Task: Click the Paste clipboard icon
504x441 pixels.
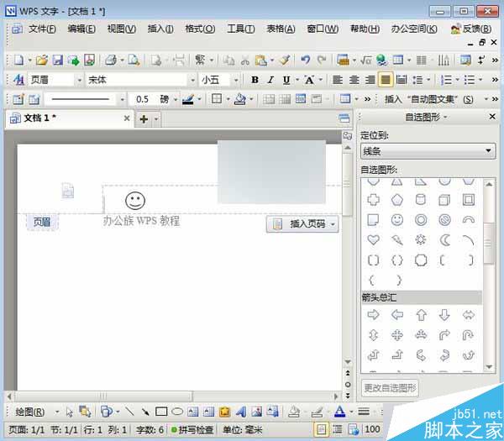Action: coord(261,60)
